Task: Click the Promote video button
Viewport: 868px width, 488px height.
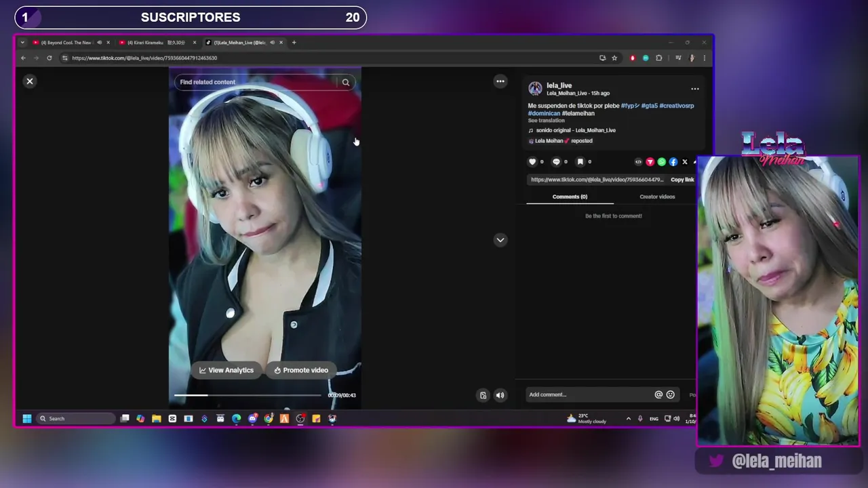Action: click(301, 370)
